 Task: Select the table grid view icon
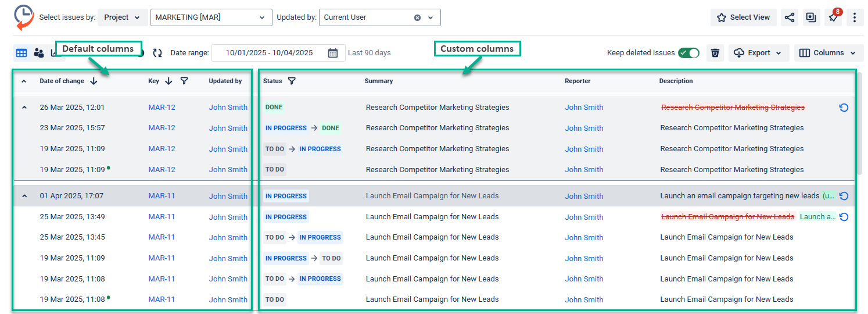21,53
